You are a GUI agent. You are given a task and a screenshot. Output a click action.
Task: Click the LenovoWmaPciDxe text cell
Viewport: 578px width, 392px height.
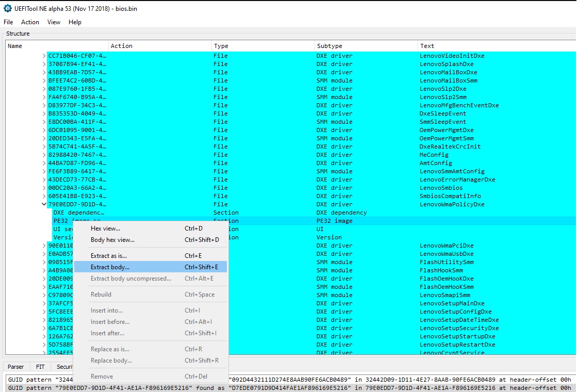447,246
